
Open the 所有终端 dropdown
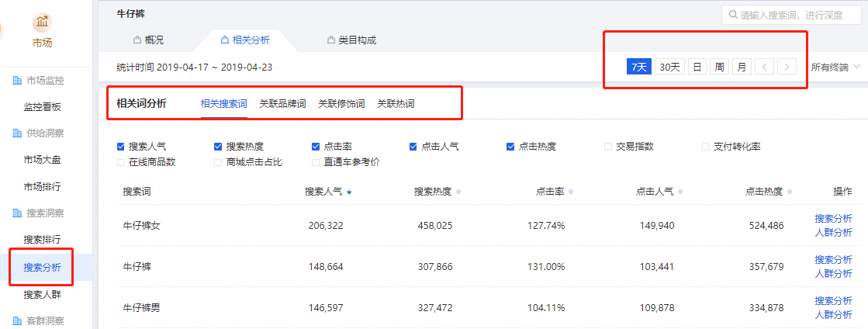835,67
